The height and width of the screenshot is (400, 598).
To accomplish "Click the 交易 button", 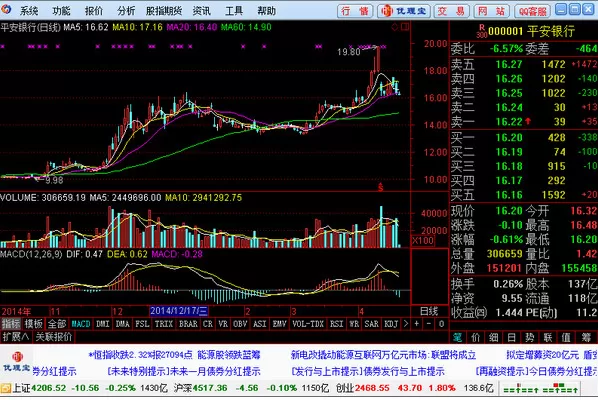I will click(x=452, y=11).
